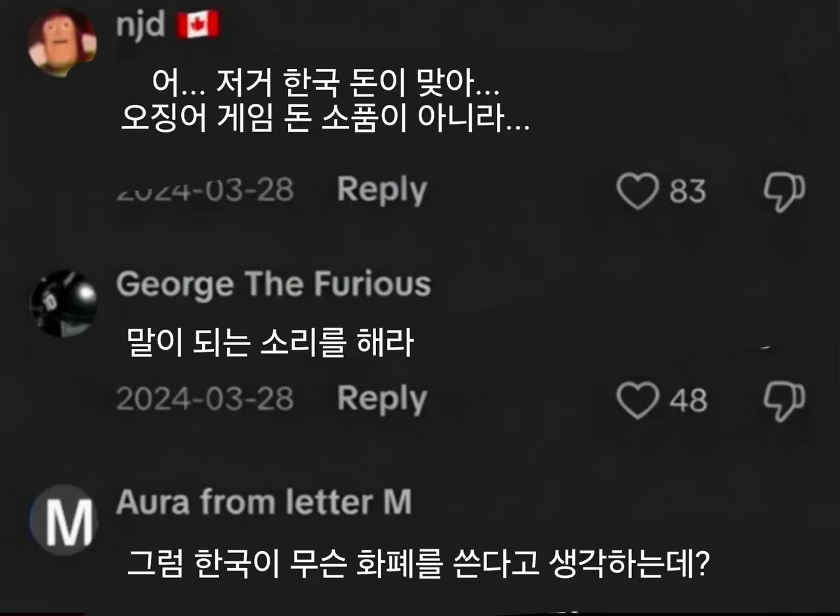Click the Canadian flag next to njd
The width and height of the screenshot is (840, 616).
pyautogui.click(x=198, y=26)
